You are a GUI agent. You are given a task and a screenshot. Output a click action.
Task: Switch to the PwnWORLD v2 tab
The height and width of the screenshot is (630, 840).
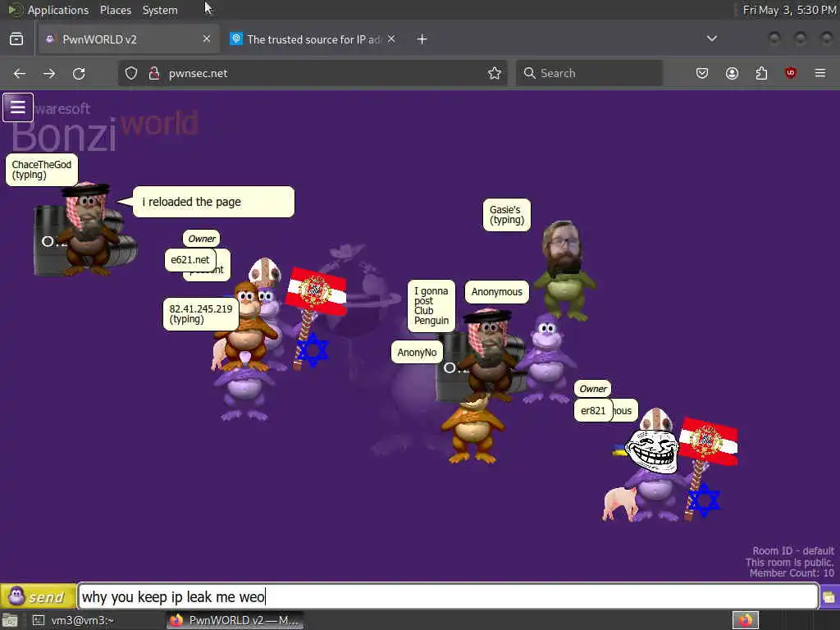pos(129,39)
